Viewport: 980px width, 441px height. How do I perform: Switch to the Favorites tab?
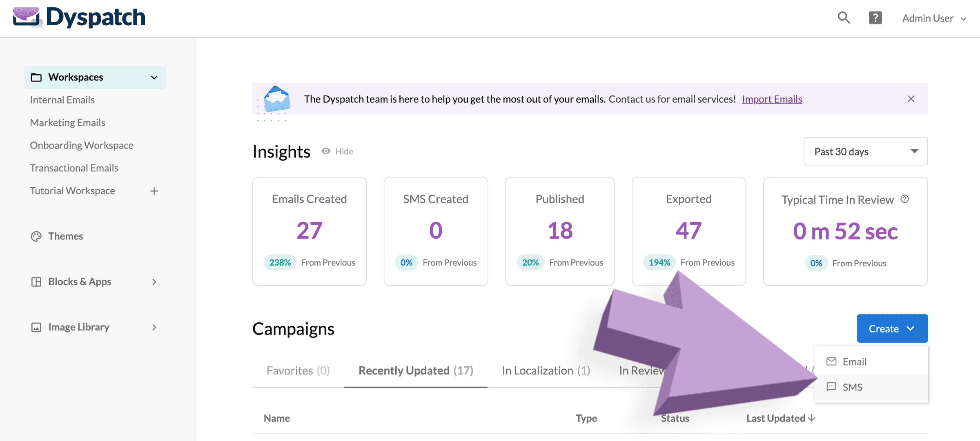coord(298,370)
